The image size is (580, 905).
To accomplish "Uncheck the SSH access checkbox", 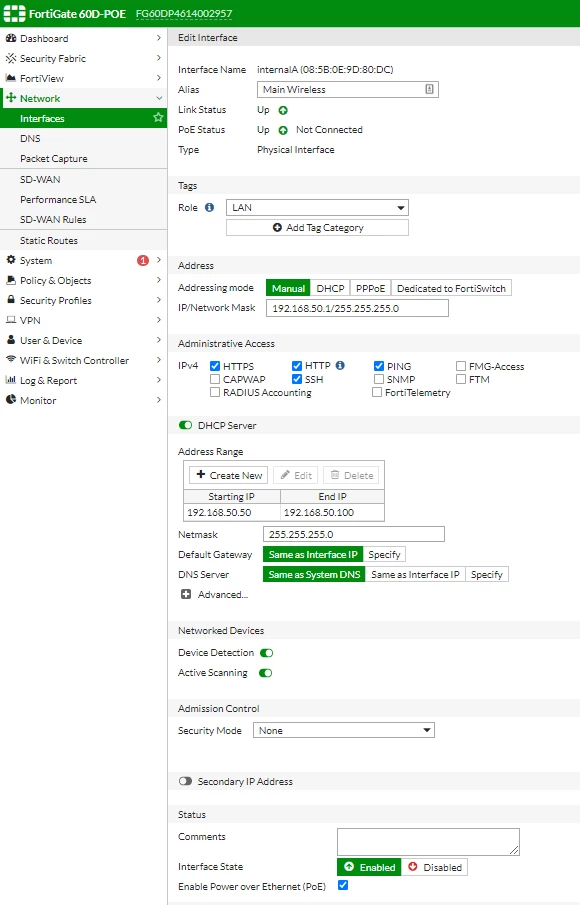I will tap(297, 379).
